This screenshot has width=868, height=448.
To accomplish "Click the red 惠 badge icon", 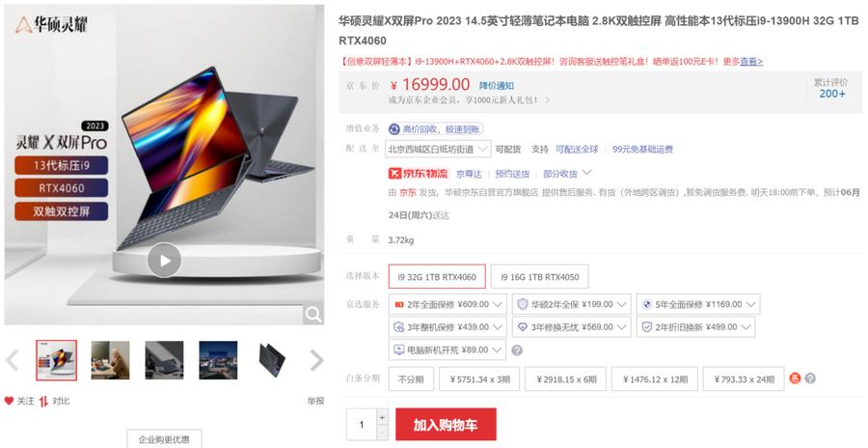I will pyautogui.click(x=795, y=378).
